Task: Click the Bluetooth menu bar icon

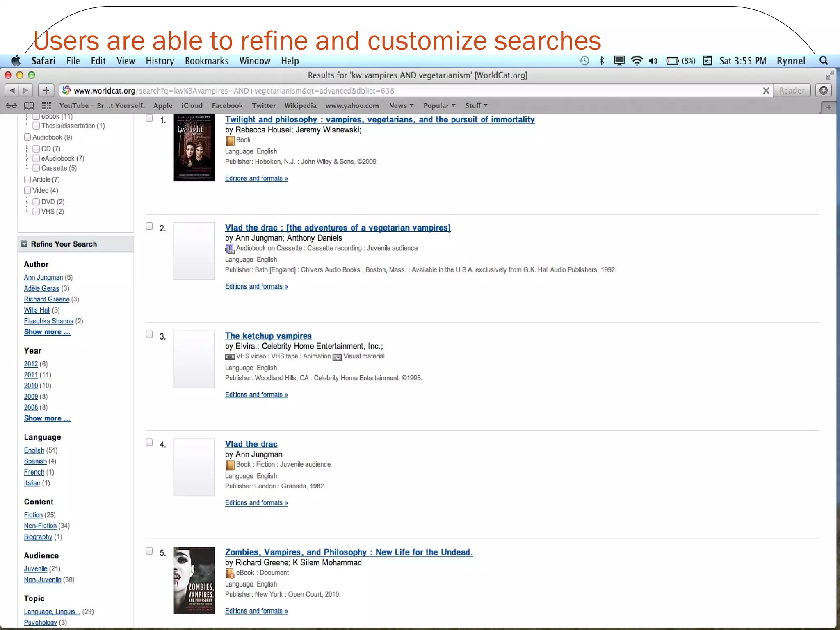Action: (602, 61)
